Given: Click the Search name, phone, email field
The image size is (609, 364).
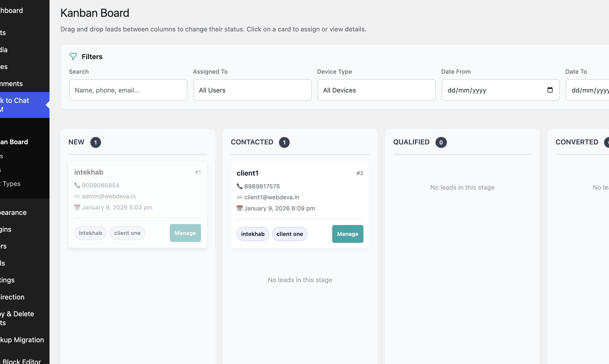Looking at the screenshot, I should click(x=128, y=90).
